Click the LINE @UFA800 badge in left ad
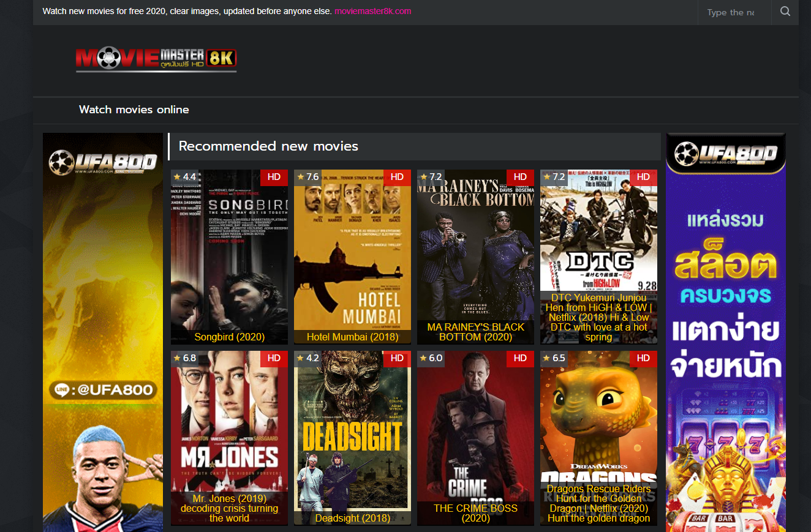Screen dimensions: 811x532 103,390
